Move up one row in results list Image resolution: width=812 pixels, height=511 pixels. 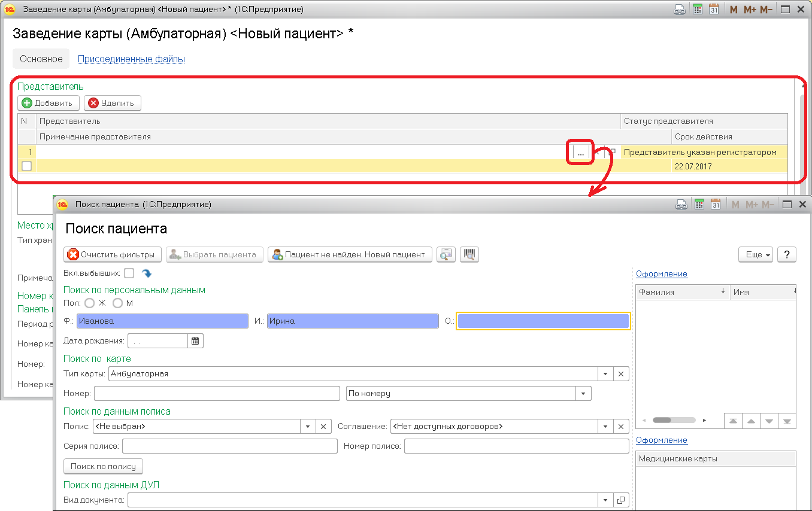(x=750, y=421)
